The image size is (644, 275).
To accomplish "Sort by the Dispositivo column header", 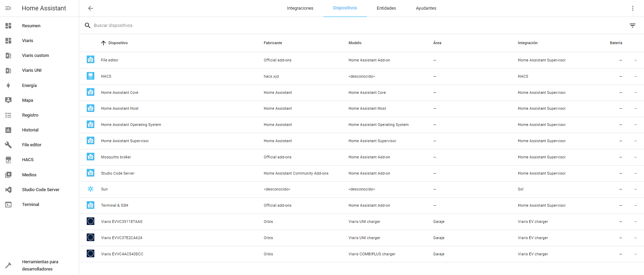I will 118,43.
